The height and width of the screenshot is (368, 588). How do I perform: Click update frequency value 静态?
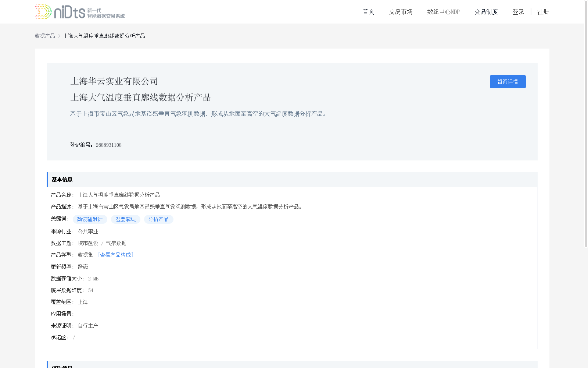83,266
